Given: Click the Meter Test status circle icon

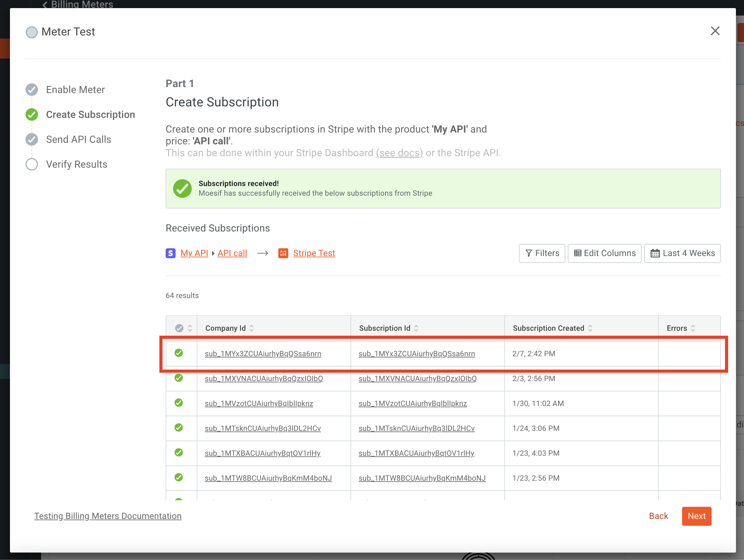Looking at the screenshot, I should [x=32, y=32].
